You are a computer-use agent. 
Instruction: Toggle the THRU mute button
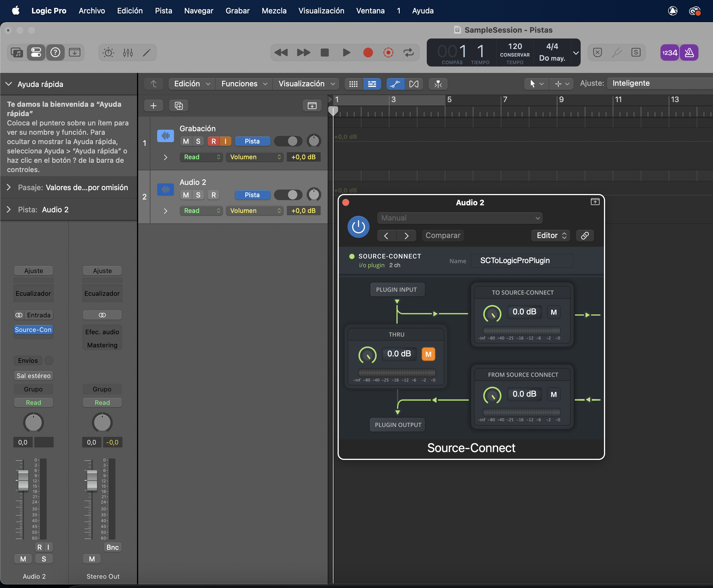tap(428, 354)
